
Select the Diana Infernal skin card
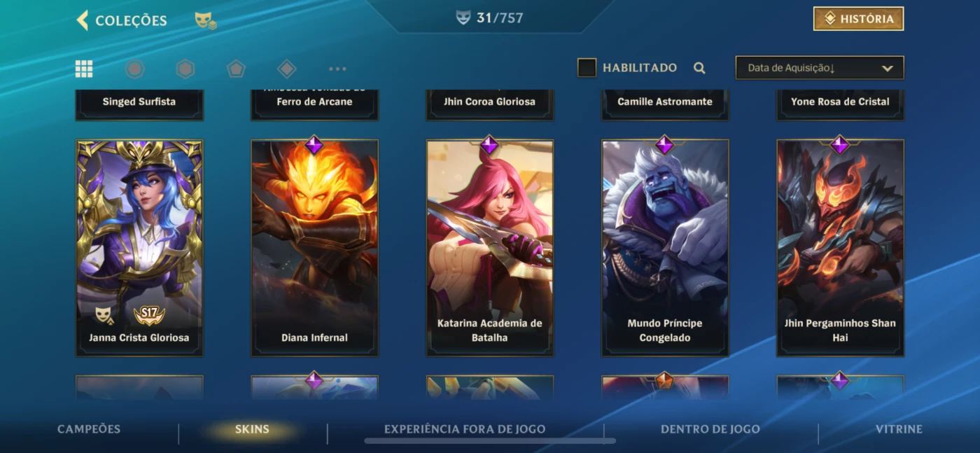click(314, 248)
